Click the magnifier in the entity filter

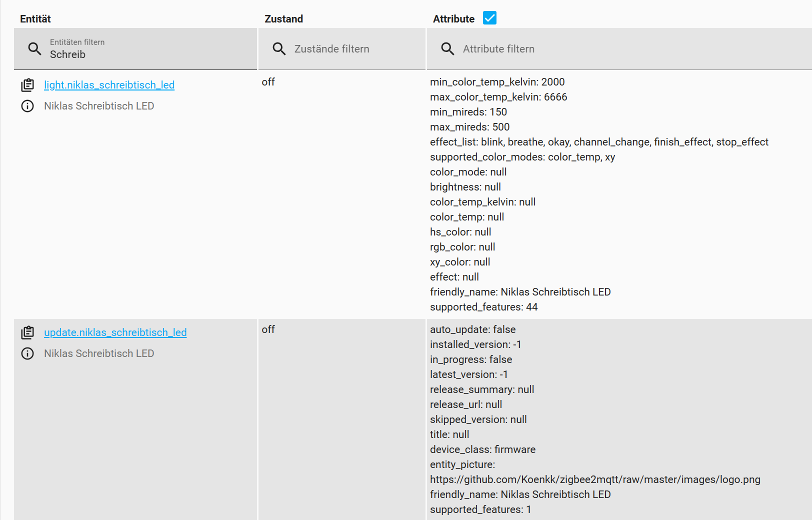34,49
